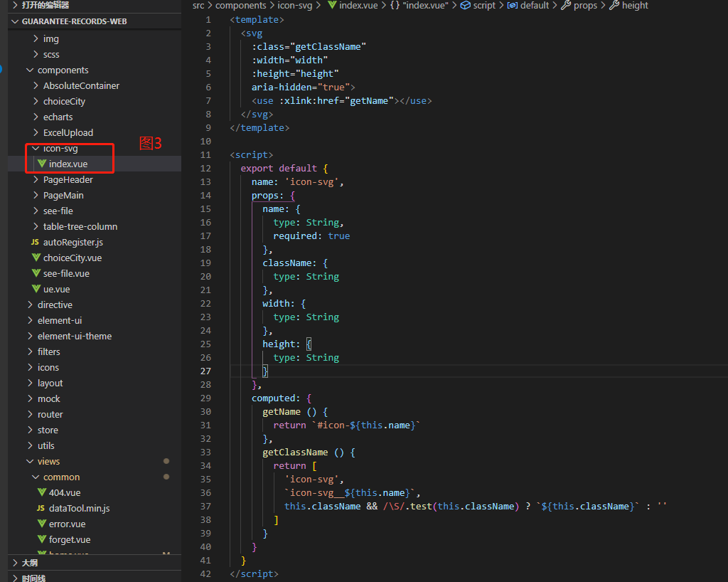This screenshot has height=582, width=728.
Task: Click line number 27 in the gutter
Action: pos(205,371)
